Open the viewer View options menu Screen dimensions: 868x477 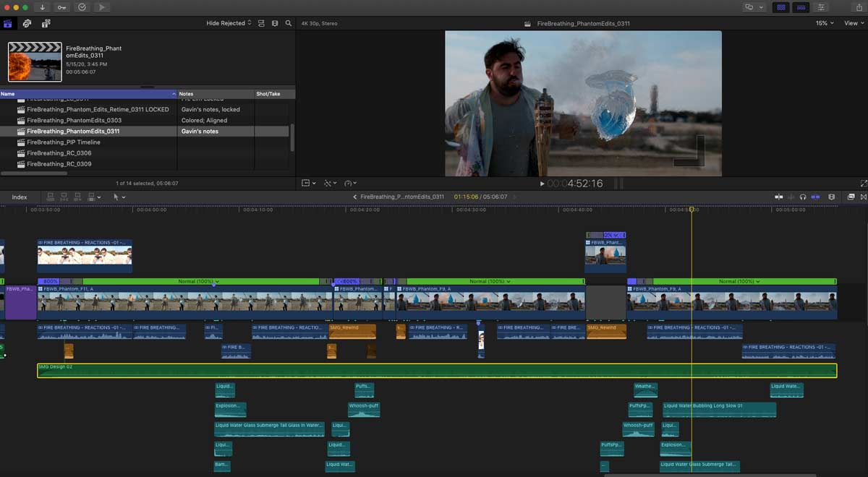point(854,23)
